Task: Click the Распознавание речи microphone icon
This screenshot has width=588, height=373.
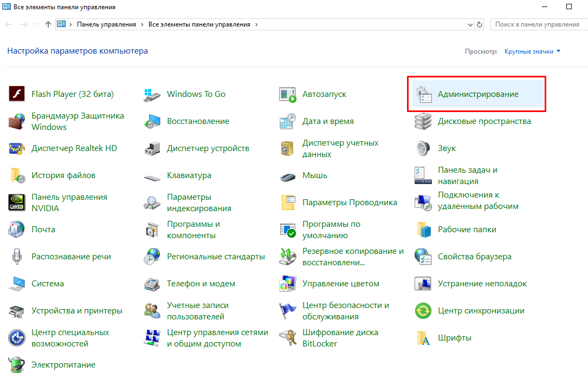Action: click(17, 257)
